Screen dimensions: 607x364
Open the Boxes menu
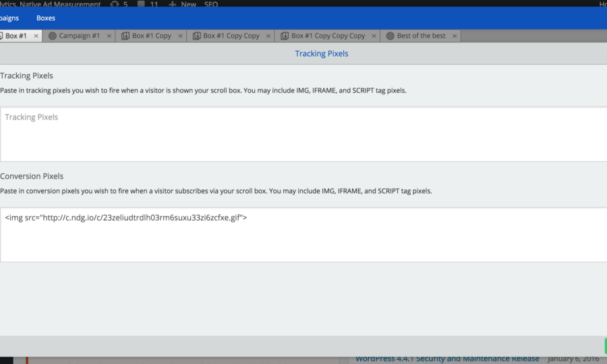point(46,18)
